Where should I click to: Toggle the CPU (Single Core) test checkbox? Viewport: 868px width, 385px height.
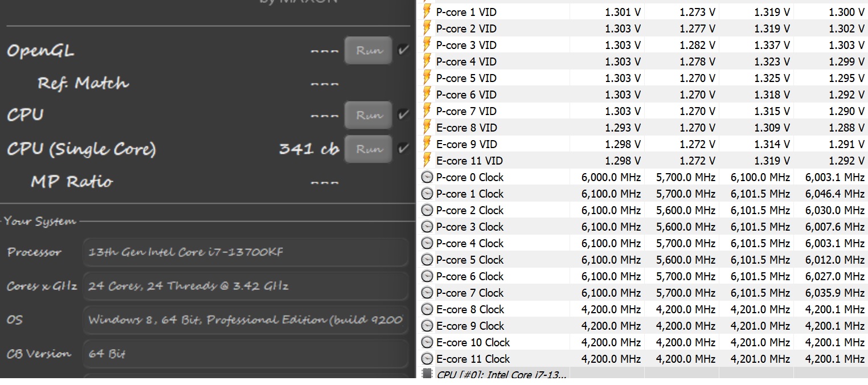coord(403,149)
